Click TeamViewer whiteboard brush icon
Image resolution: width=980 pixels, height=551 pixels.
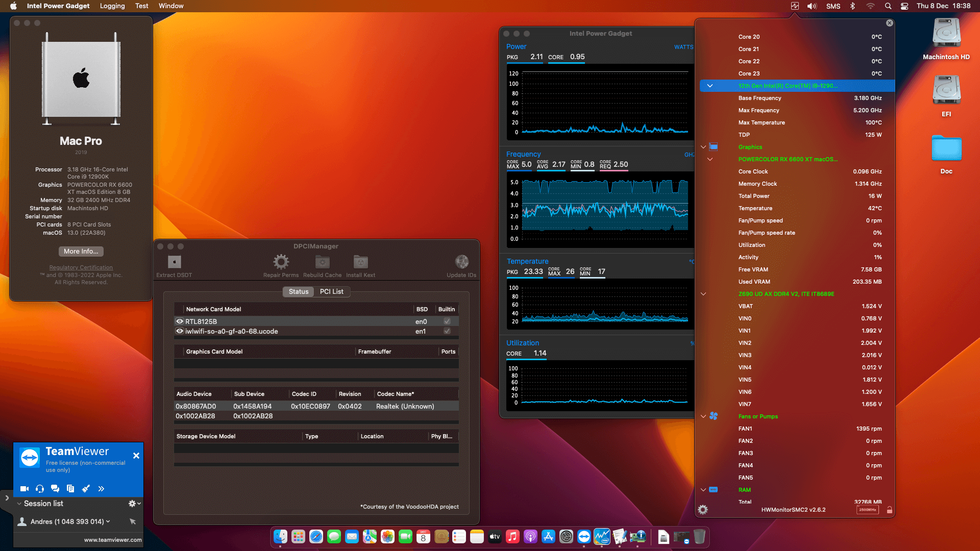point(86,489)
